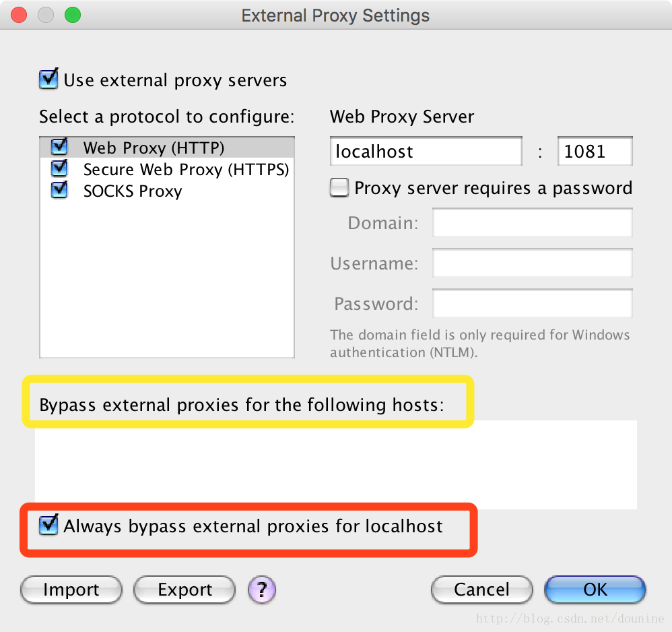Enable Proxy server requires a password
672x632 pixels.
(x=339, y=188)
